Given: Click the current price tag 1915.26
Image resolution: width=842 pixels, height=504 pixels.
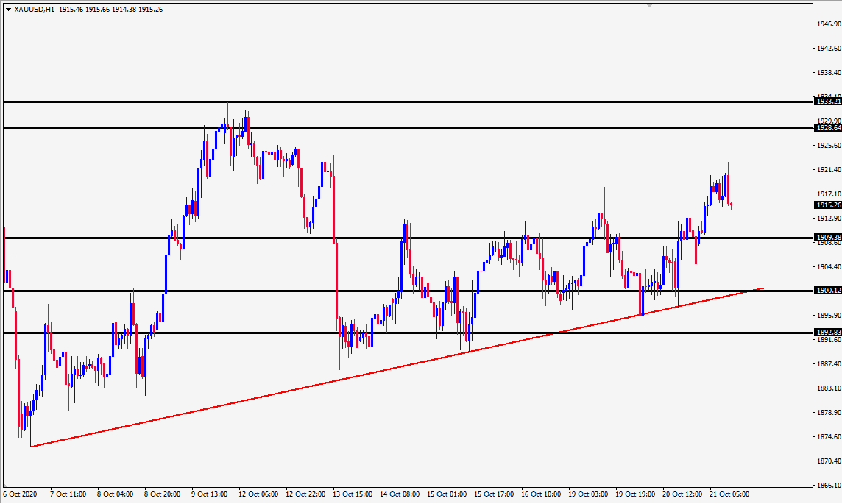Looking at the screenshot, I should click(828, 205).
